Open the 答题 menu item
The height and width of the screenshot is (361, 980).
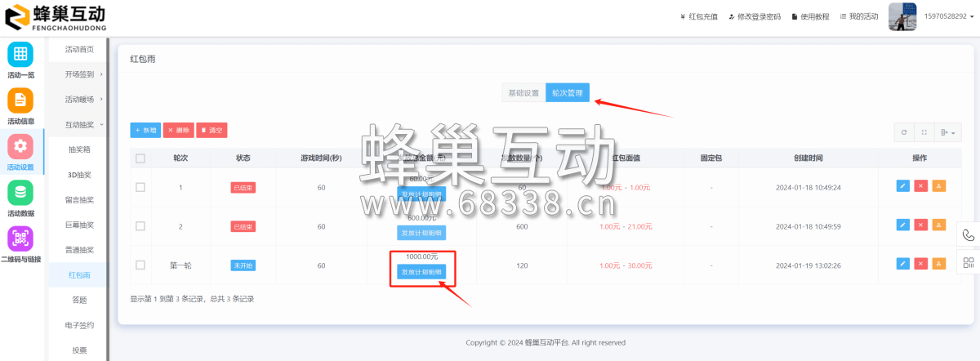point(79,300)
